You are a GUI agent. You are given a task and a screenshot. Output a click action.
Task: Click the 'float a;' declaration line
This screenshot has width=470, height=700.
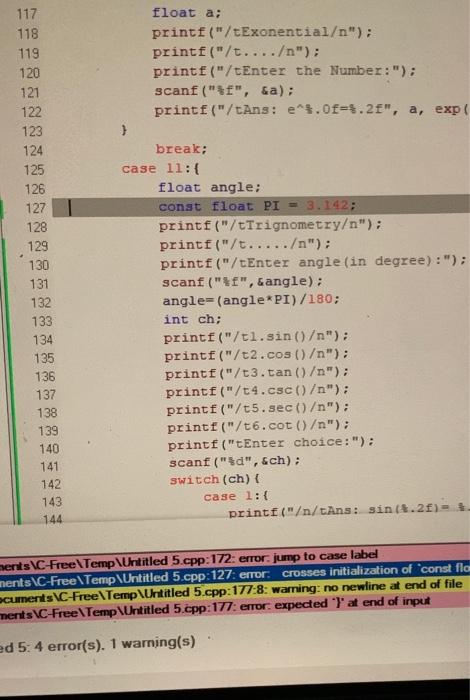click(186, 12)
